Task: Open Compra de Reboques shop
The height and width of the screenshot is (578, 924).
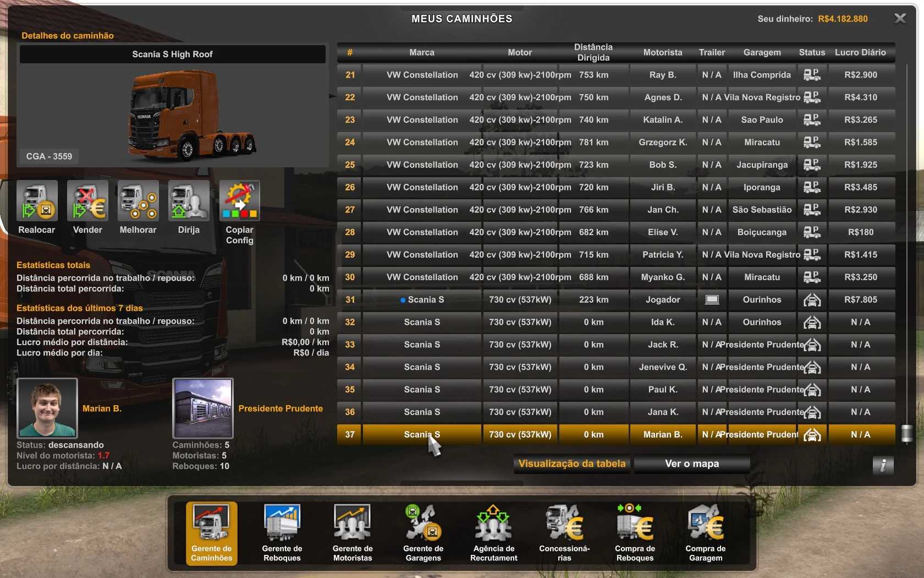Action: 635,532
